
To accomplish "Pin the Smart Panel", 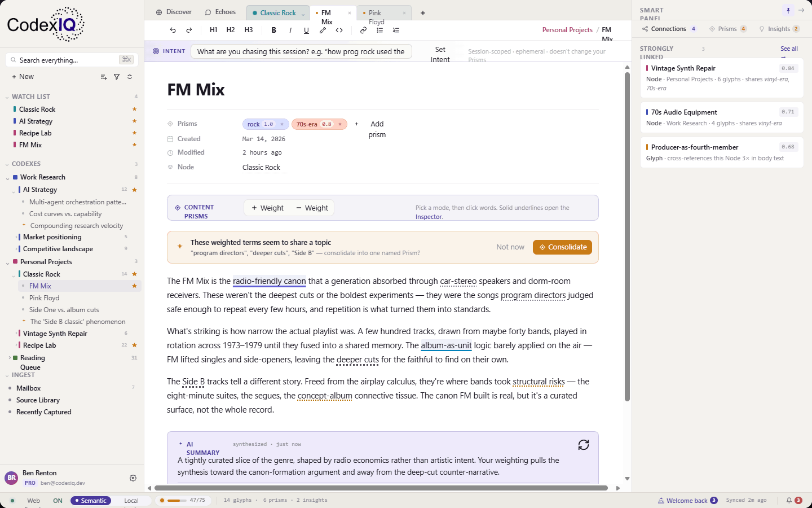I will pos(788,10).
